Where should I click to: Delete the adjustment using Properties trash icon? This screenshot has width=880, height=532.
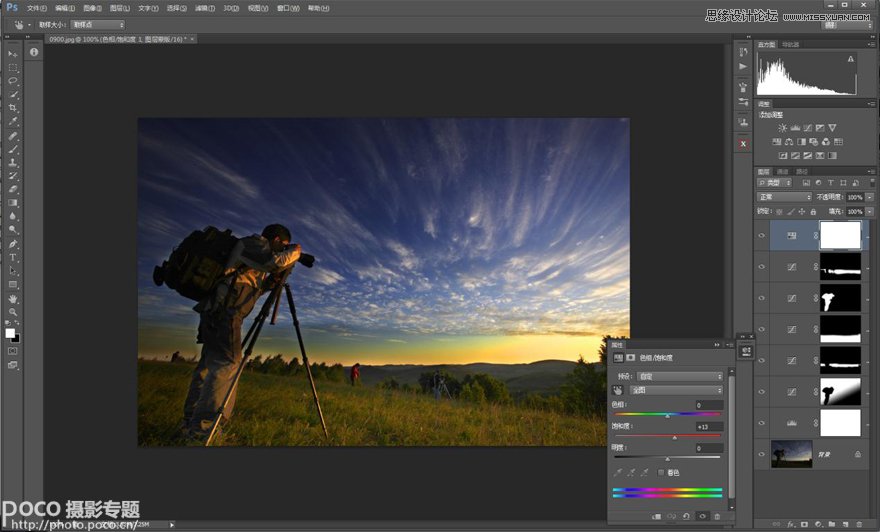(x=717, y=516)
